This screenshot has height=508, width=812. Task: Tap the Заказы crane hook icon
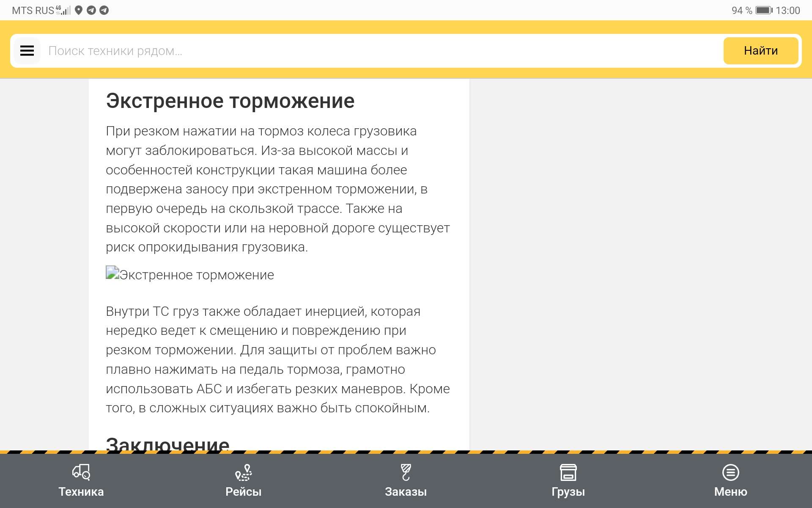tap(406, 472)
